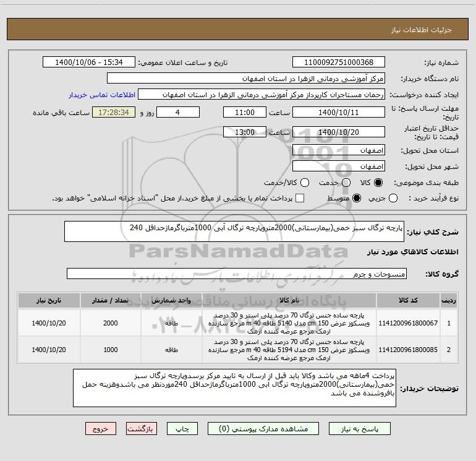Click the request creator name field

pyautogui.click(x=261, y=95)
